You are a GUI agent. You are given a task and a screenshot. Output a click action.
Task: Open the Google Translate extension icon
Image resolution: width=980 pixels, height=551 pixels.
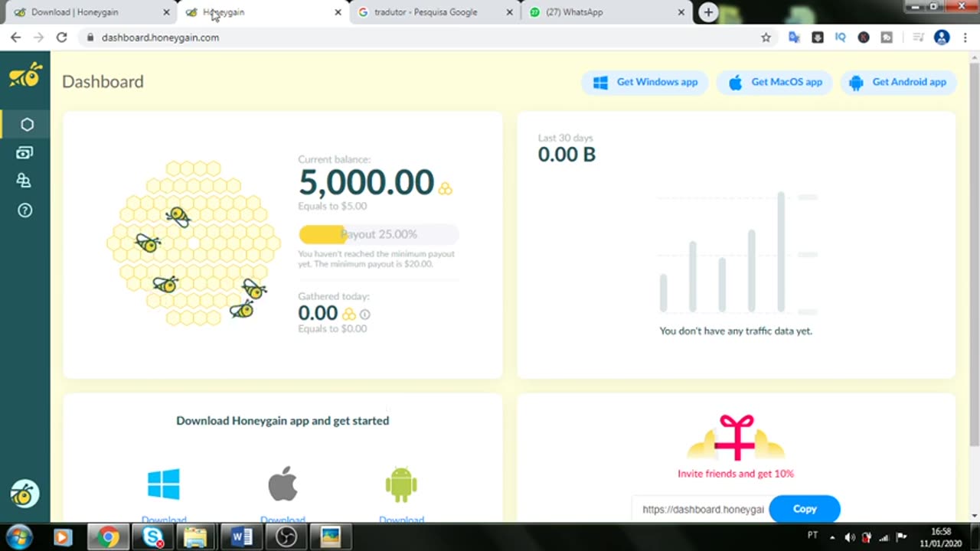tap(794, 37)
